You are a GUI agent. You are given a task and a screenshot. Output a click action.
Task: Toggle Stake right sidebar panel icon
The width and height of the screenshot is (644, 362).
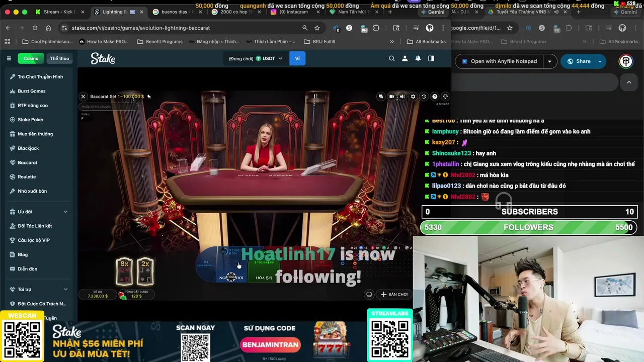[x=431, y=58]
